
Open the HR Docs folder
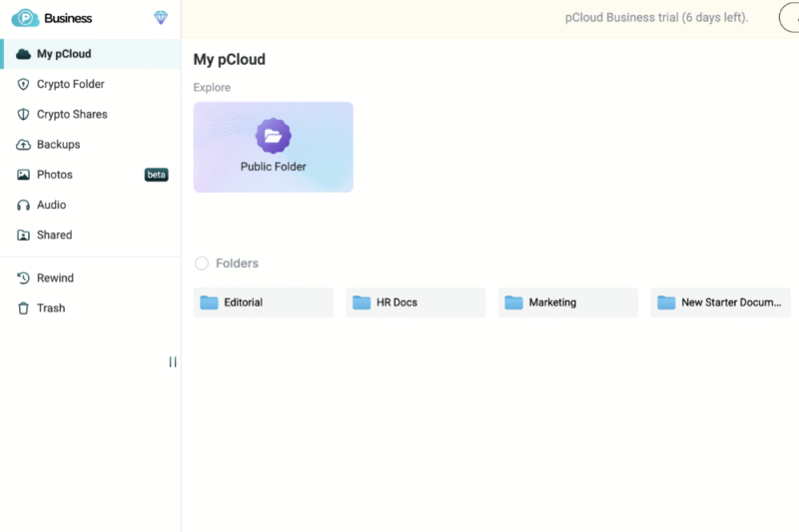(x=415, y=302)
